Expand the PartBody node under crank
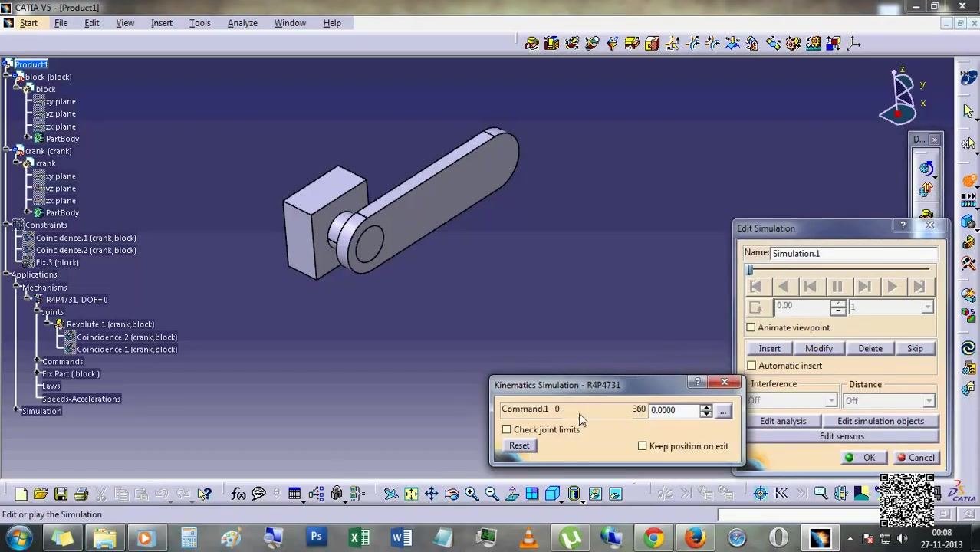980x552 pixels. click(x=28, y=212)
